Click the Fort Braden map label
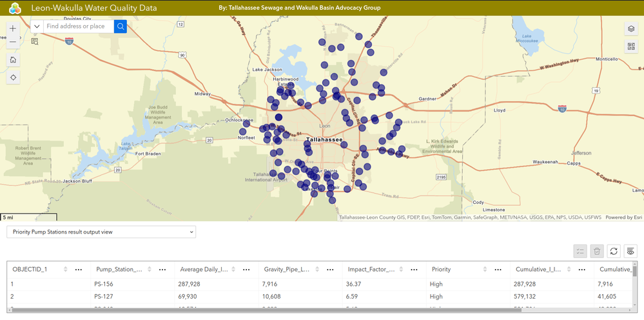Screen dimensions: 644x320 (148, 154)
